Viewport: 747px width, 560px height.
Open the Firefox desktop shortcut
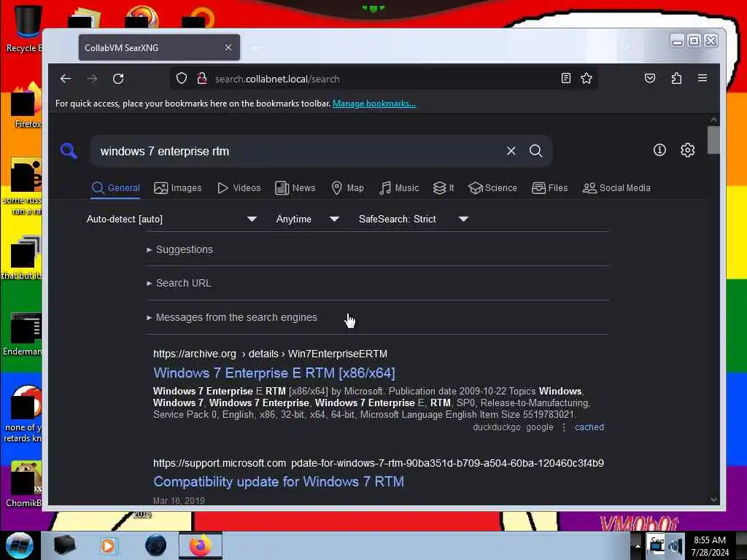[27, 106]
